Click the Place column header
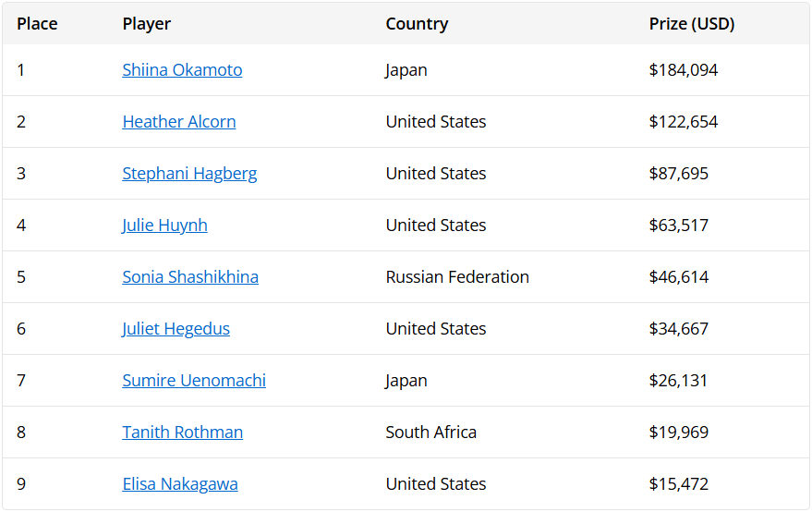The width and height of the screenshot is (812, 512). [37, 24]
